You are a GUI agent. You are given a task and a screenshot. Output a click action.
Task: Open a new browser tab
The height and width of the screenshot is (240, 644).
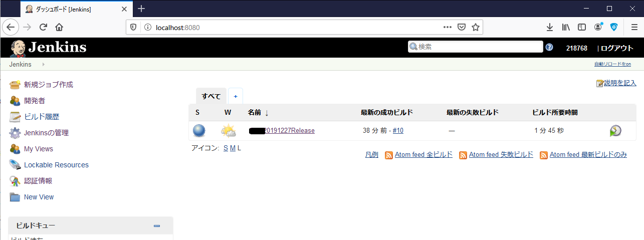coord(141,9)
